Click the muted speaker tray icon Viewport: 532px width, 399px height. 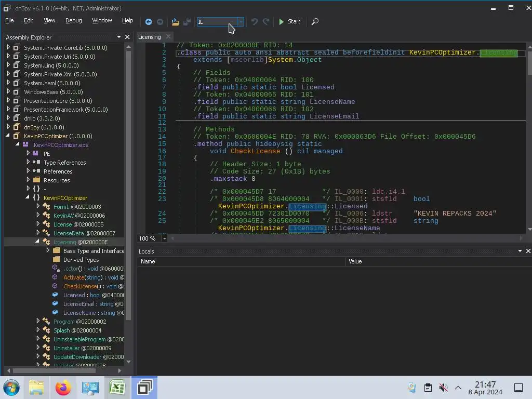[x=443, y=388]
